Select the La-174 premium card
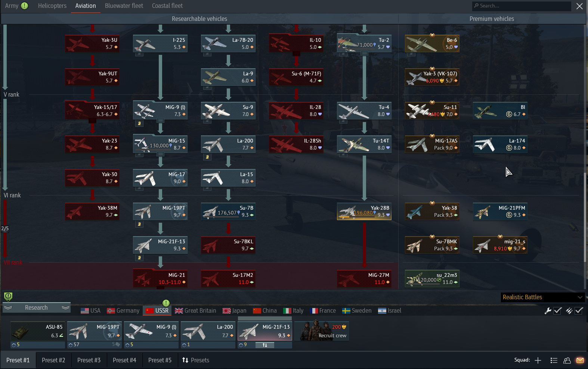Image resolution: width=588 pixels, height=369 pixels. pos(500,144)
